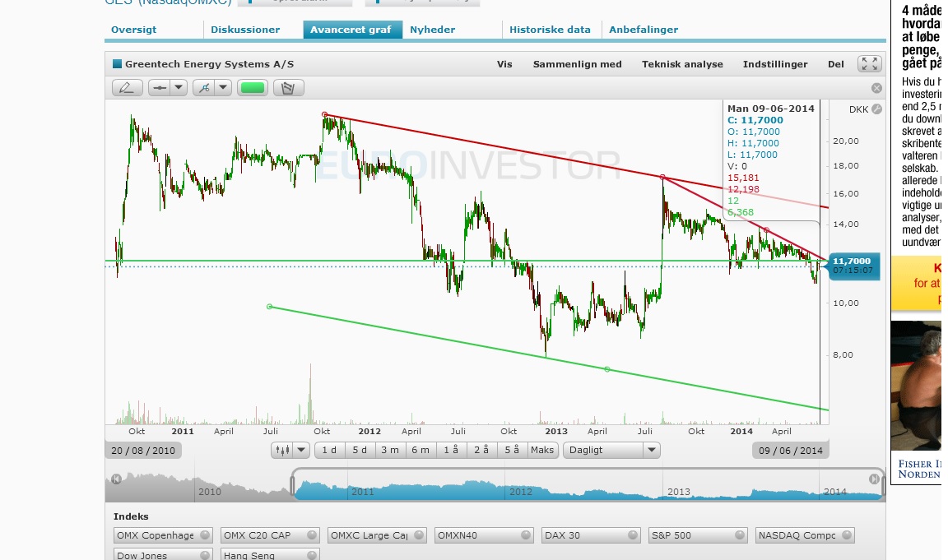
Task: Switch to the Diskussioner tab
Action: tap(245, 30)
